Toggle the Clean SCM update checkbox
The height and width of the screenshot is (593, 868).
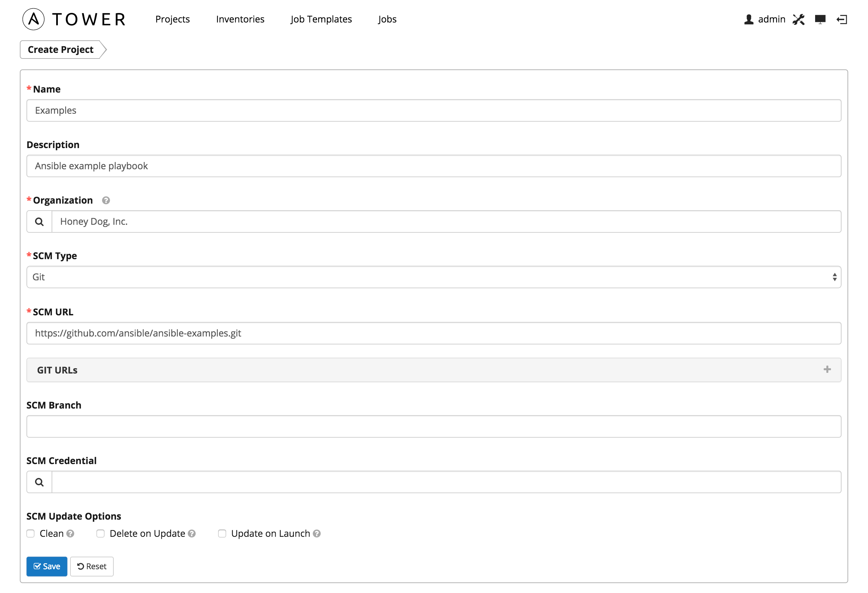(30, 534)
